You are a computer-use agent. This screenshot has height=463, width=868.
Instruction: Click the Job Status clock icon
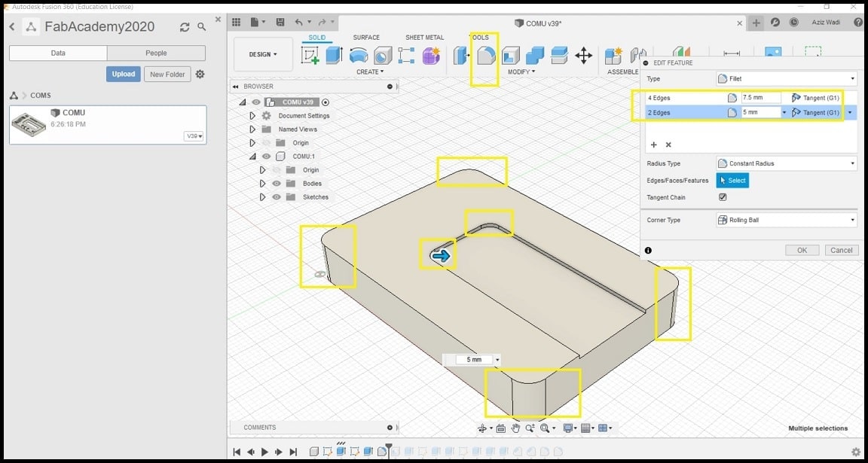pos(794,22)
